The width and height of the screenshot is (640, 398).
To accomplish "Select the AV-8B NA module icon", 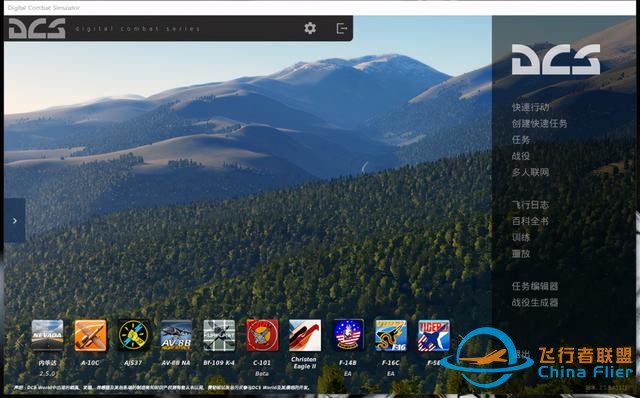I will (x=176, y=335).
